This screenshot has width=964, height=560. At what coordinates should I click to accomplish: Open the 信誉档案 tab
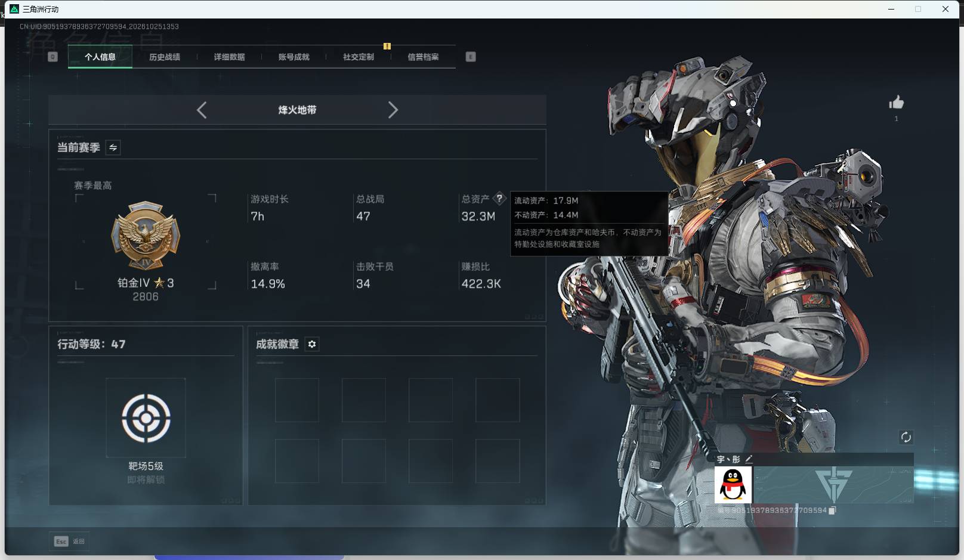pyautogui.click(x=423, y=57)
